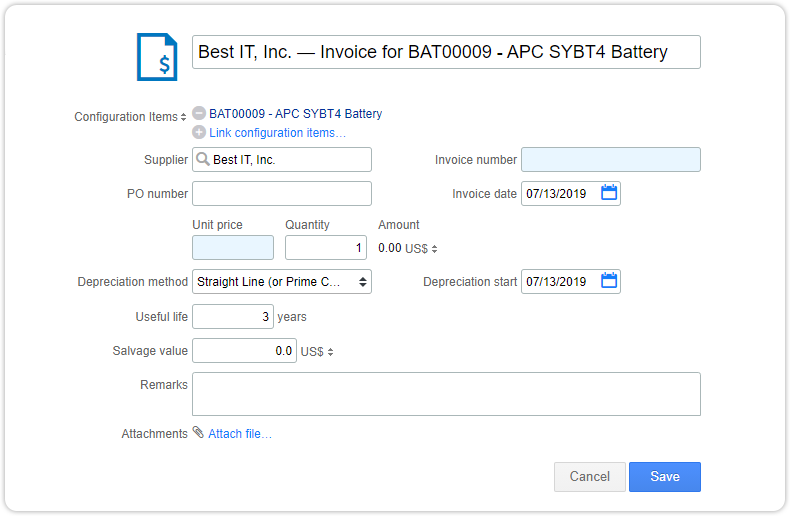The image size is (790, 516).
Task: Focus the invoice title field
Action: coord(446,52)
